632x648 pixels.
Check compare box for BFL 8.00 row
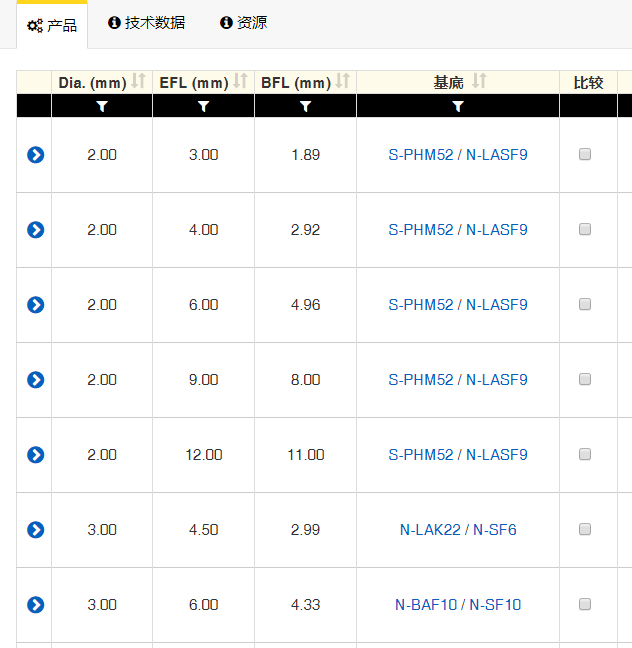(585, 379)
